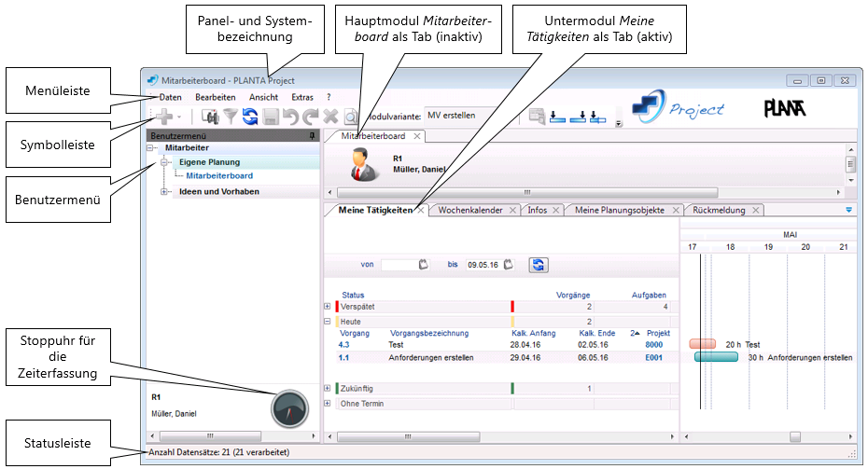
Task: Expand the Ohne Termin status group
Action: click(x=328, y=403)
